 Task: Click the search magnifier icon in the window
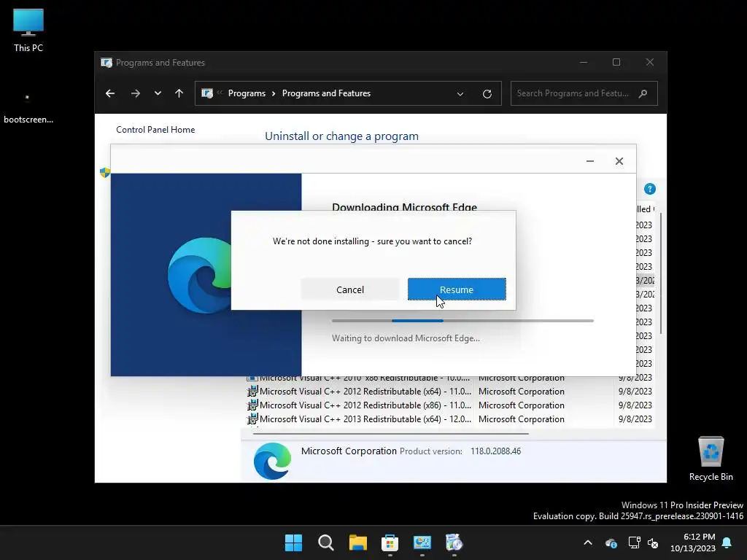pos(643,93)
